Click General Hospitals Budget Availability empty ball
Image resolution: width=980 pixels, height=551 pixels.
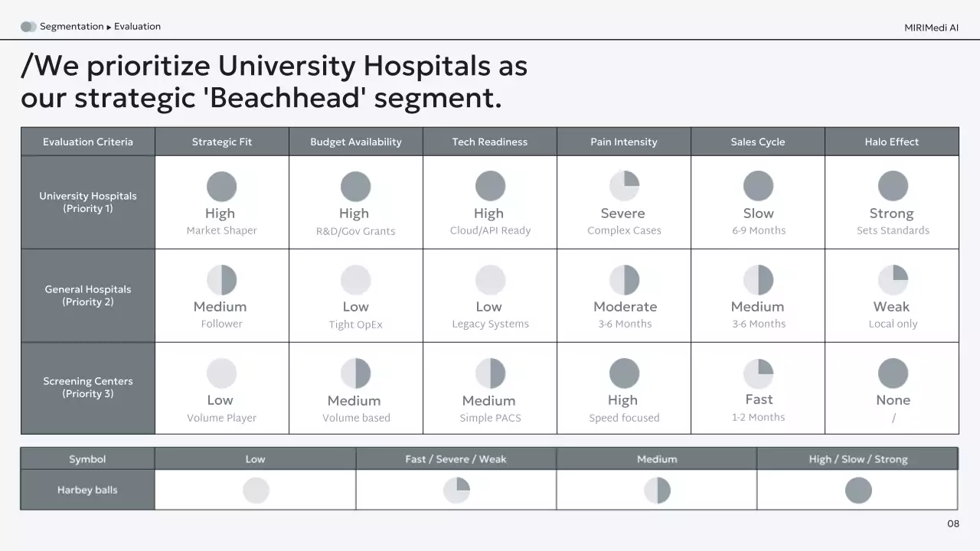coord(355,280)
